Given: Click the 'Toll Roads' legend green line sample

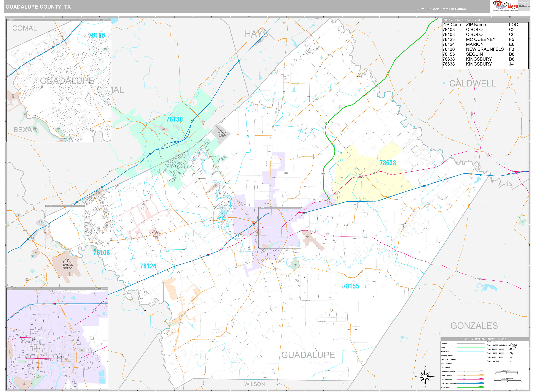Looking at the screenshot, I should (x=471, y=387).
